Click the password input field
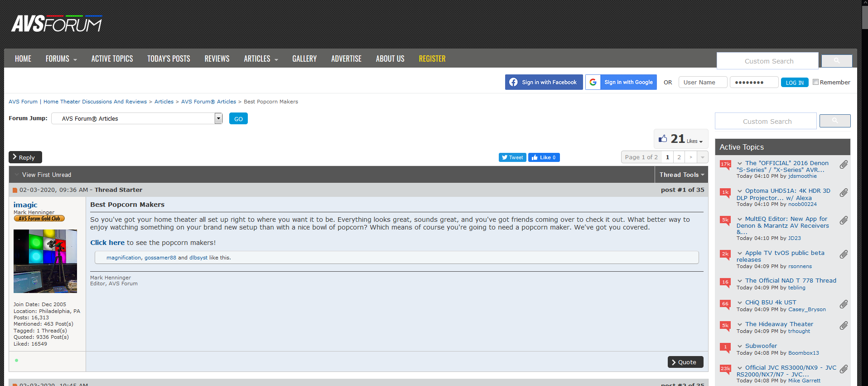 pos(754,82)
